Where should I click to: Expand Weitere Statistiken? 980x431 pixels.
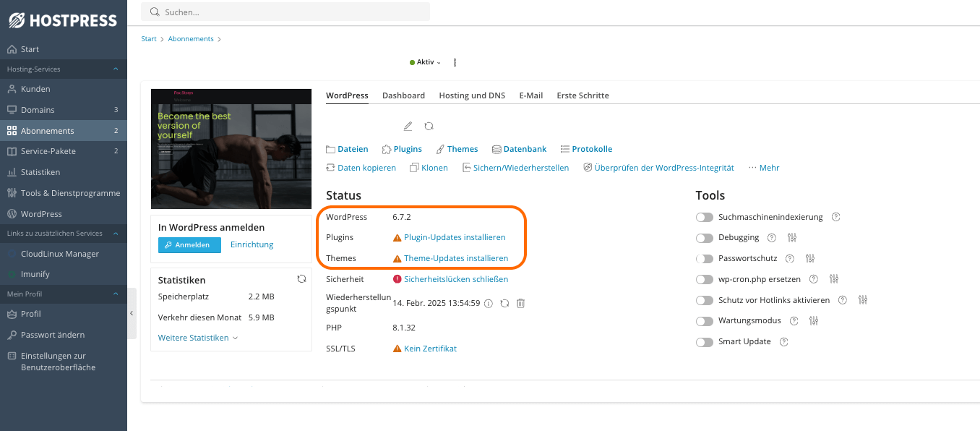(197, 338)
